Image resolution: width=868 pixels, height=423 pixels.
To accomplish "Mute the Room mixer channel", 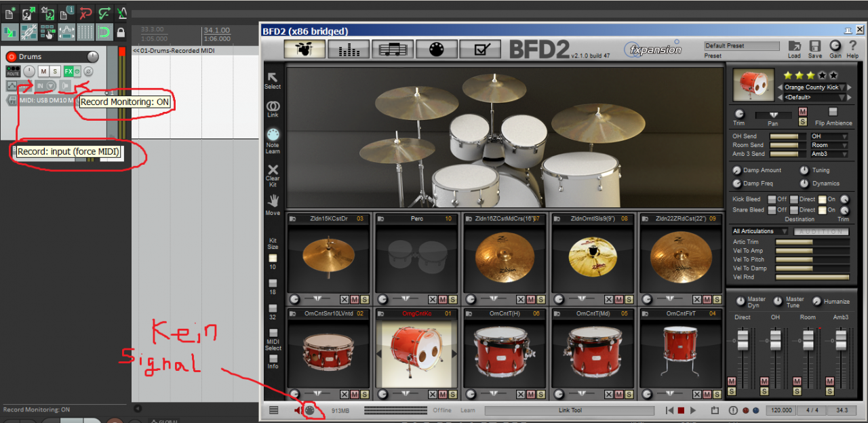I will click(797, 381).
